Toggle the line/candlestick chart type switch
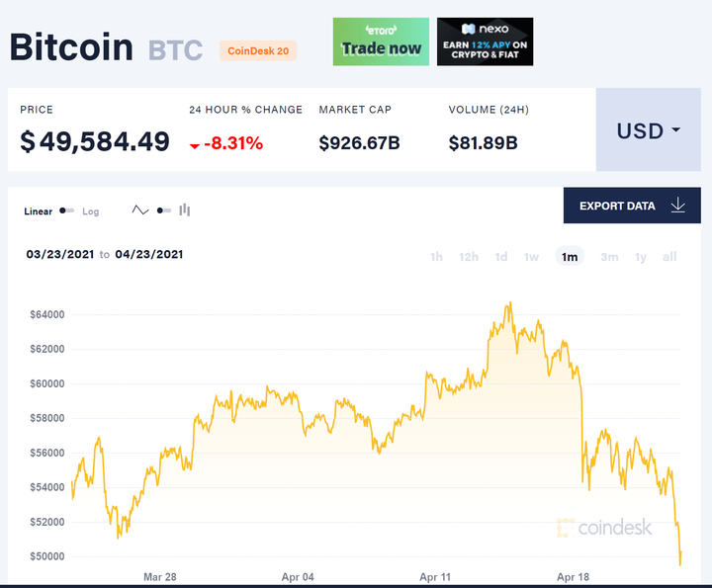This screenshot has height=588, width=712. point(164,210)
